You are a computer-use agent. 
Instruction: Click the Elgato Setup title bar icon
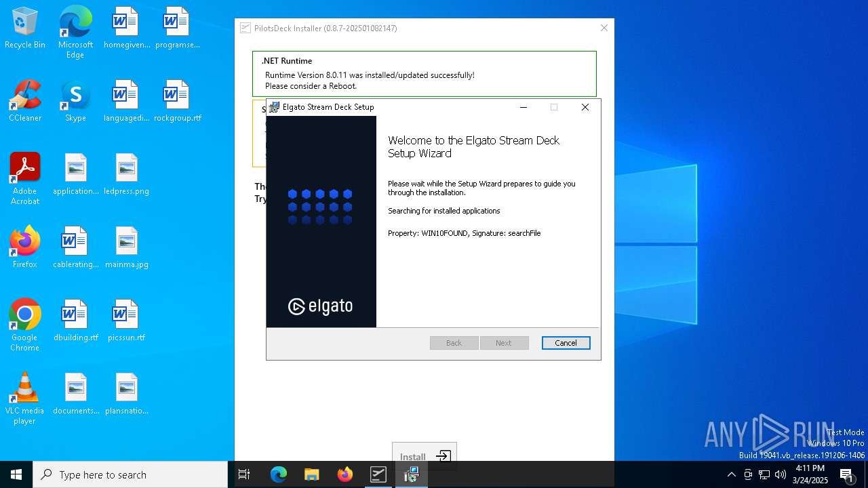click(x=274, y=107)
